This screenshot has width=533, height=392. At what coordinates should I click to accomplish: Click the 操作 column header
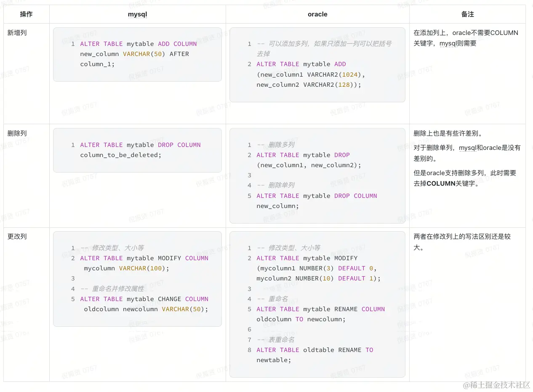[x=26, y=14]
